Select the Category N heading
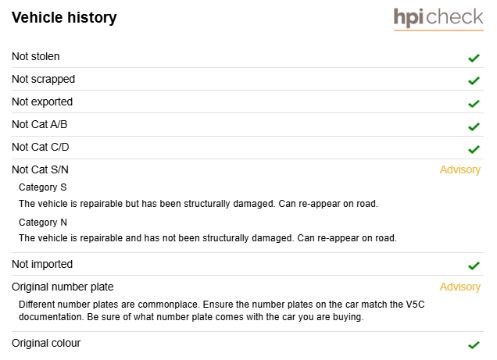This screenshot has height=360, width=497. click(43, 222)
